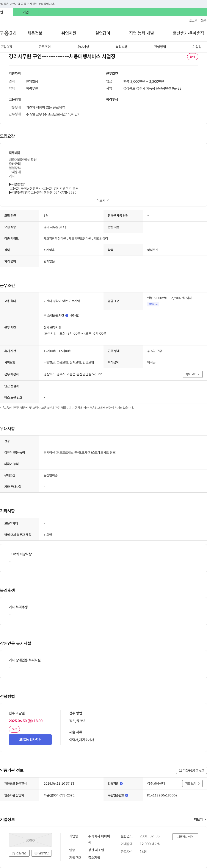Open 실업급여 main menu

(x=102, y=33)
